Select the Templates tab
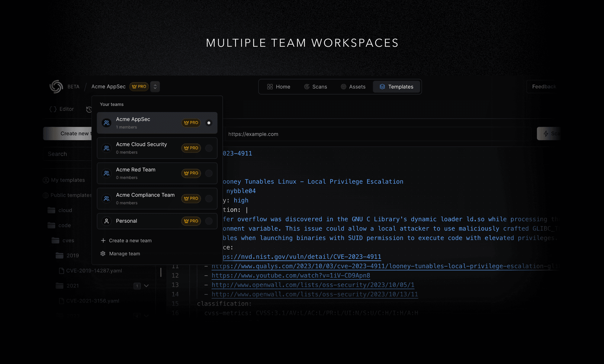The width and height of the screenshot is (604, 364). tap(397, 87)
